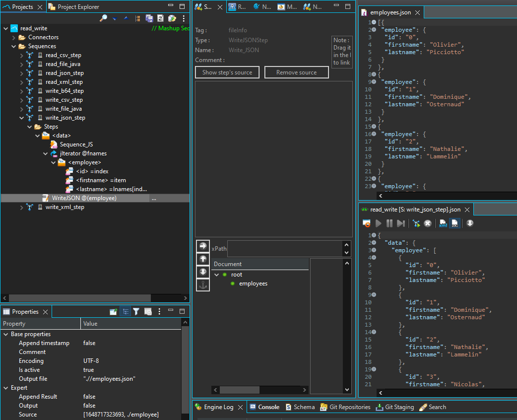
Task: Refresh the Projects tree icon
Action: tap(161, 18)
